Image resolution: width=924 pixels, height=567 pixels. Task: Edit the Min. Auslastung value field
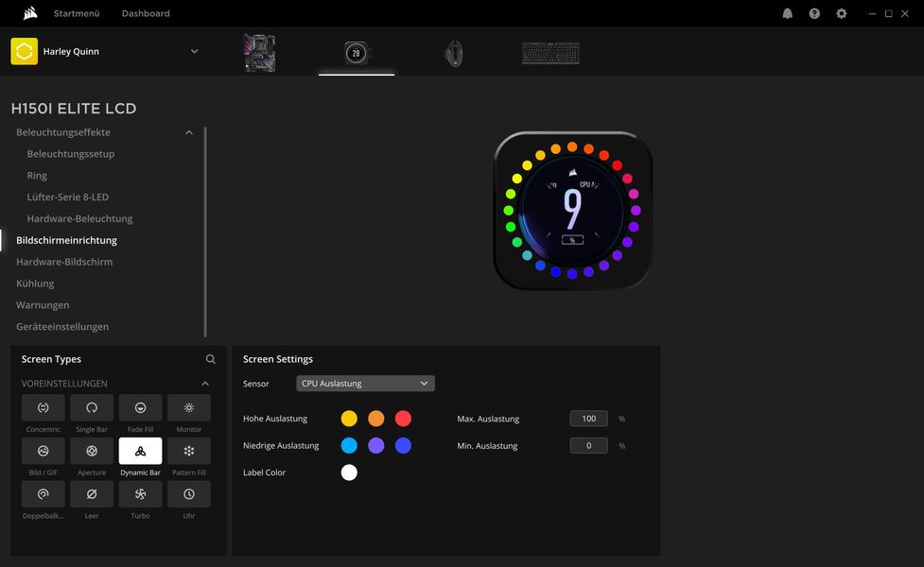point(588,446)
